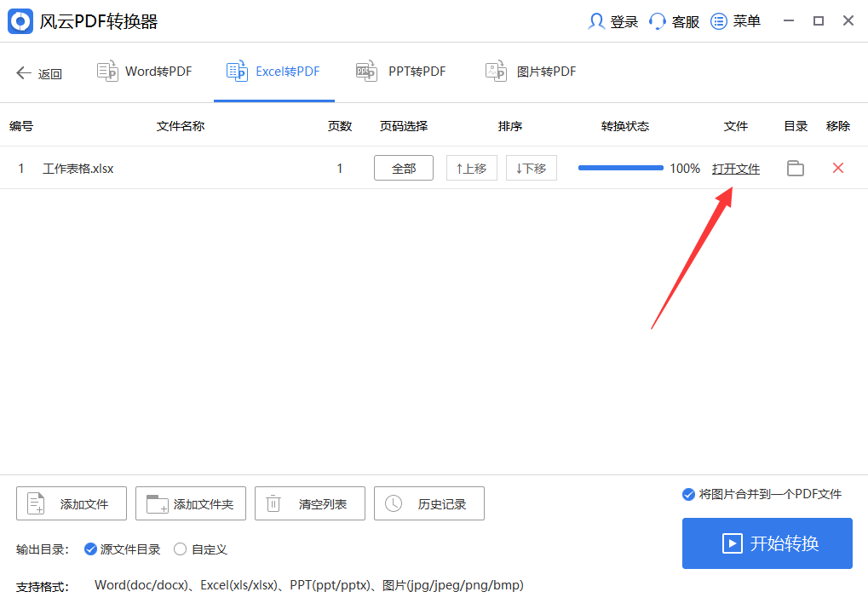Click the conversion progress bar at 100%
The height and width of the screenshot is (609, 868).
tap(621, 168)
